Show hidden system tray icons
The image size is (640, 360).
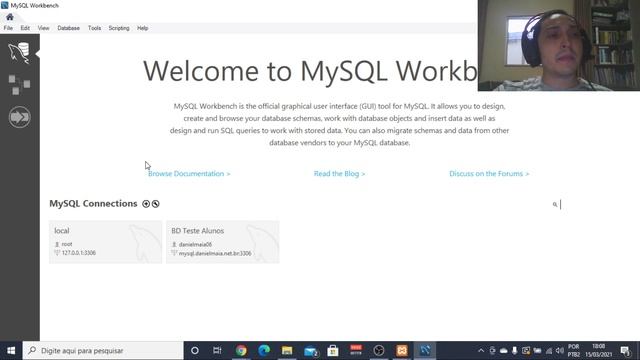[481, 351]
